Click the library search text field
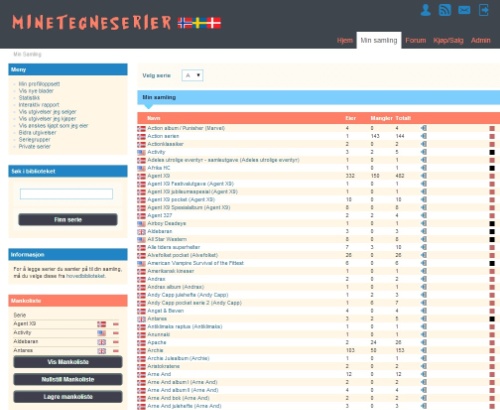 (x=66, y=194)
